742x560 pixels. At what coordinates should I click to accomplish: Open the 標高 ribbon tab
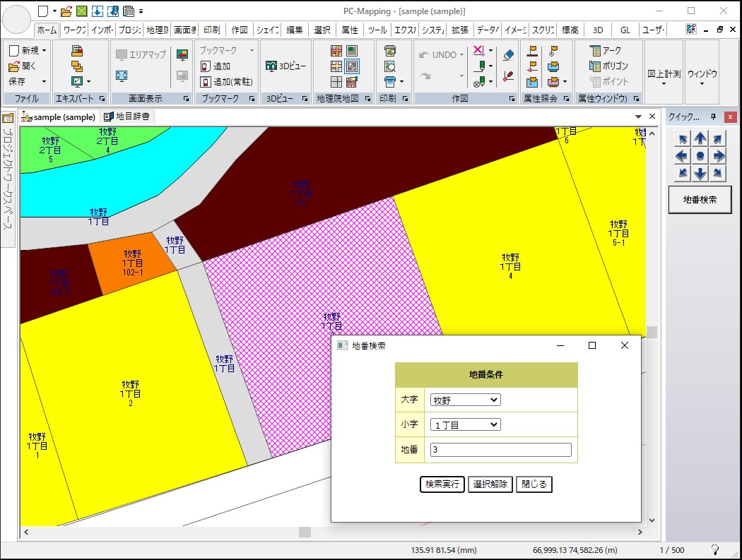pos(570,30)
